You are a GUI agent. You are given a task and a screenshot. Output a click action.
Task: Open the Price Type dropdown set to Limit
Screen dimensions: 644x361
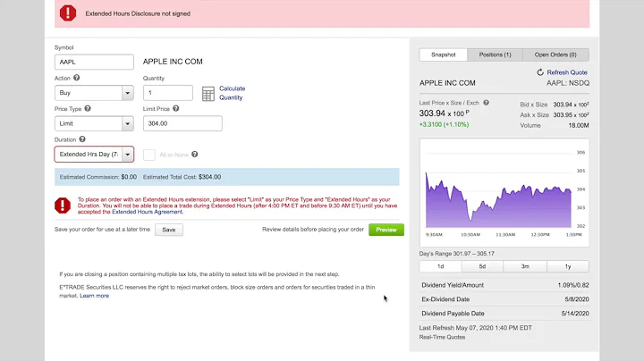[x=94, y=123]
